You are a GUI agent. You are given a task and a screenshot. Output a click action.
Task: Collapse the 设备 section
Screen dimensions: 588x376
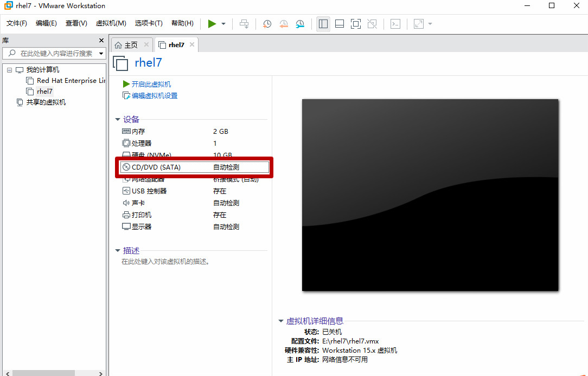117,120
